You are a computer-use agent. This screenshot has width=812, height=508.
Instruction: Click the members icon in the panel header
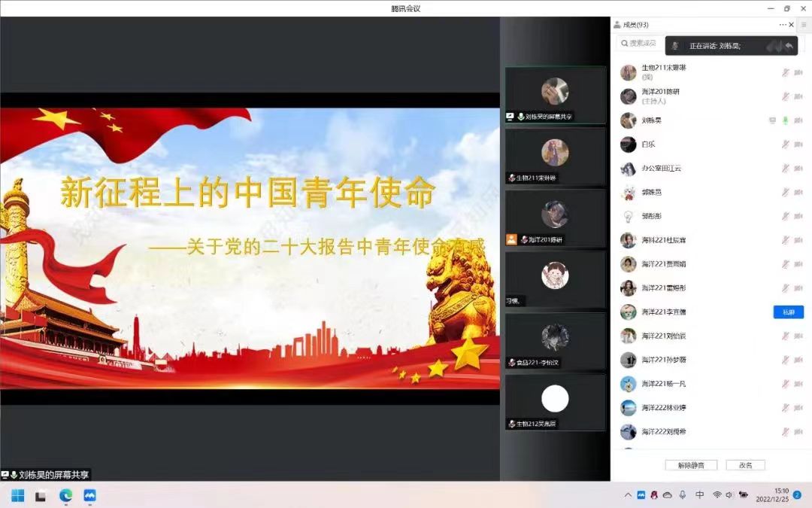[x=617, y=25]
